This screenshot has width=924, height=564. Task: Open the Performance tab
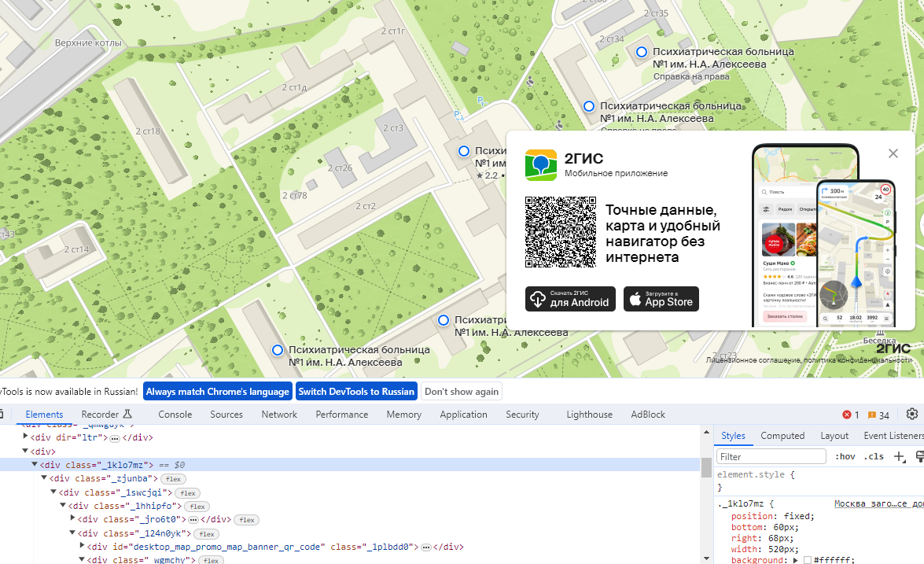point(342,415)
